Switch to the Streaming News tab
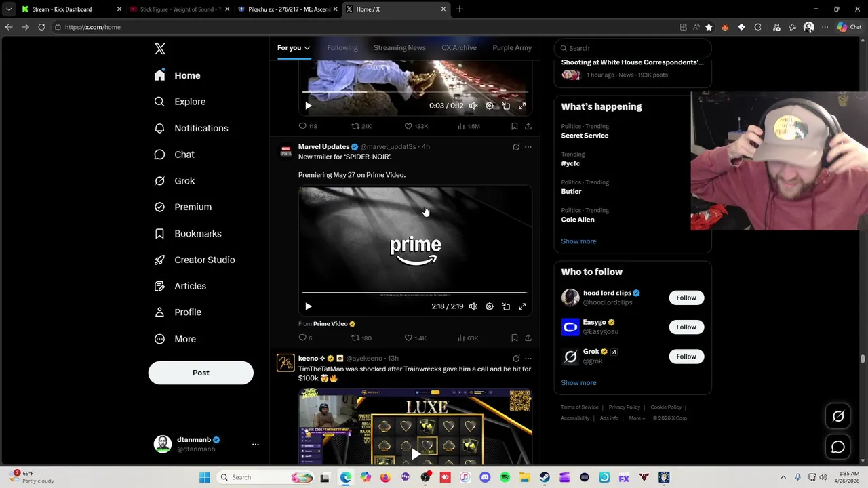Image resolution: width=868 pixels, height=488 pixels. click(399, 48)
